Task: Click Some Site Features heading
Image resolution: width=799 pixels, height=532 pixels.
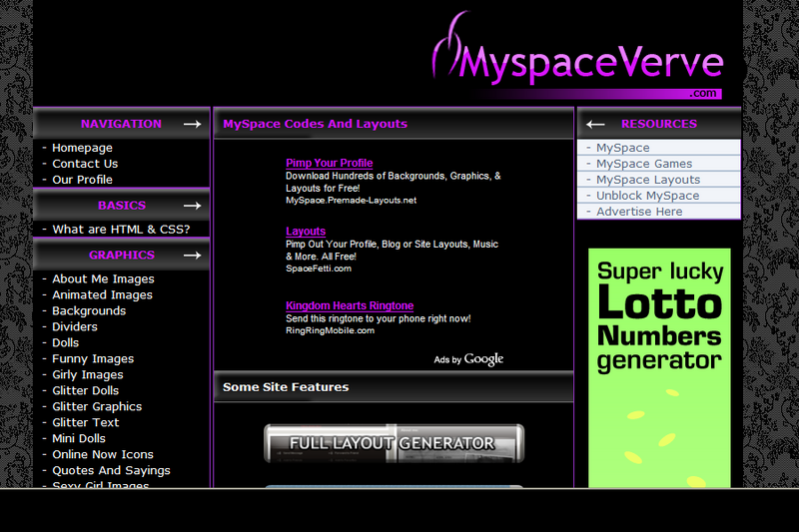Action: coord(286,387)
